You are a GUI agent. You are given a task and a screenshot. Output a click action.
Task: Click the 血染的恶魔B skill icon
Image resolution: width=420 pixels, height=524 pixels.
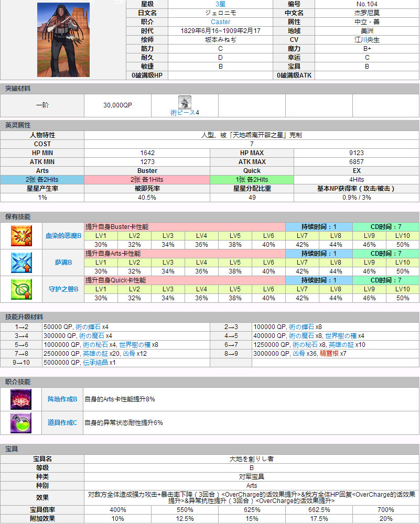21,236
